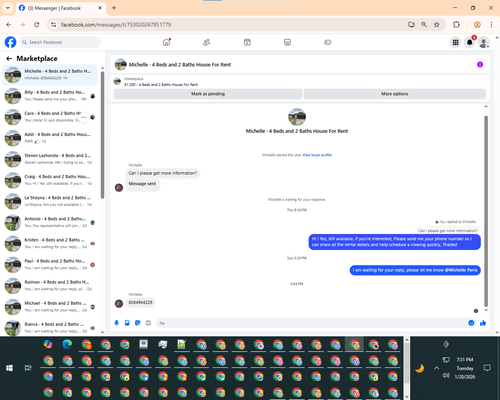Close the Messenger Facebook tab
This screenshot has height=400, width=500.
click(x=100, y=8)
